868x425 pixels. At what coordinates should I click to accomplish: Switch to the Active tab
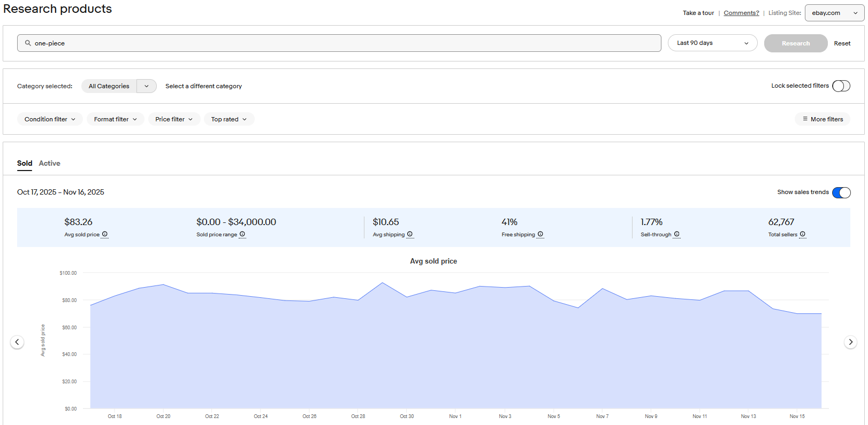pyautogui.click(x=49, y=164)
